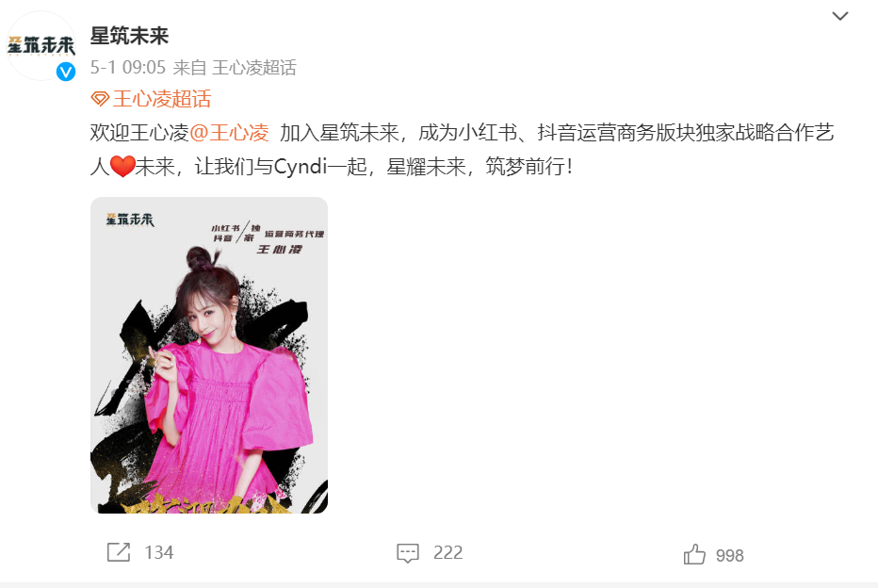
Task: Click the blue verified badge on avatar
Action: 66,72
